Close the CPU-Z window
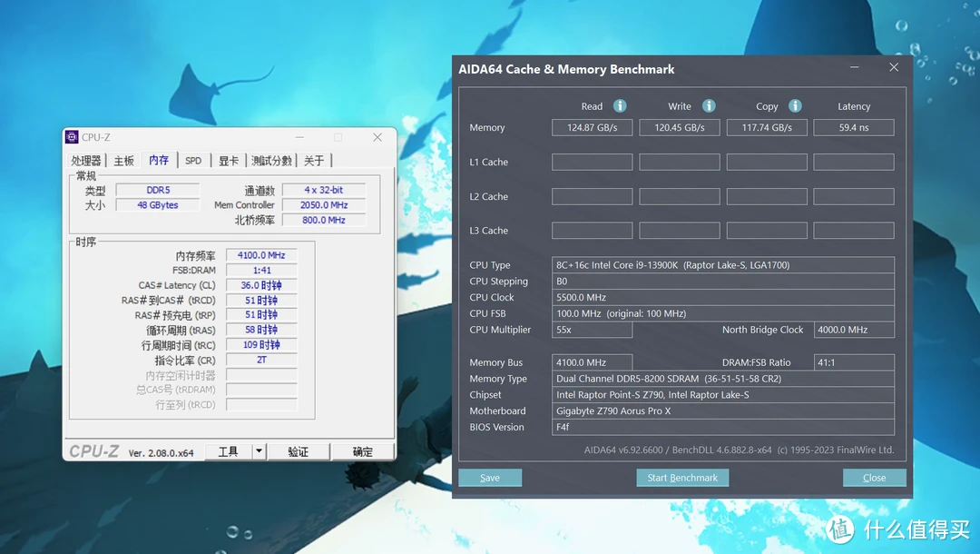Screen dimensions: 980x554 click(377, 137)
